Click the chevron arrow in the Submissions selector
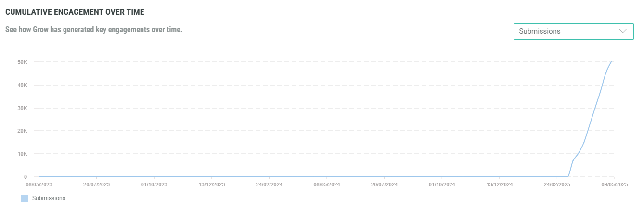Image resolution: width=644 pixels, height=208 pixels. coord(623,31)
